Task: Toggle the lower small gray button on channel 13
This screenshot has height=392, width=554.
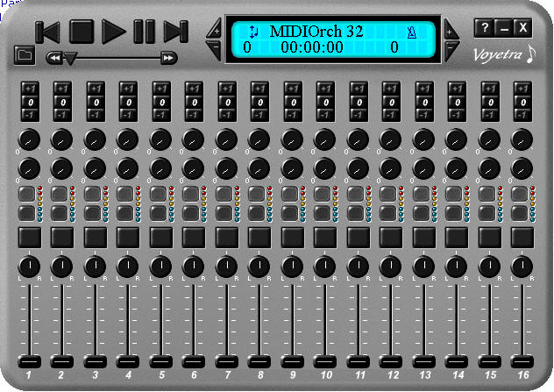Action: pos(421,213)
